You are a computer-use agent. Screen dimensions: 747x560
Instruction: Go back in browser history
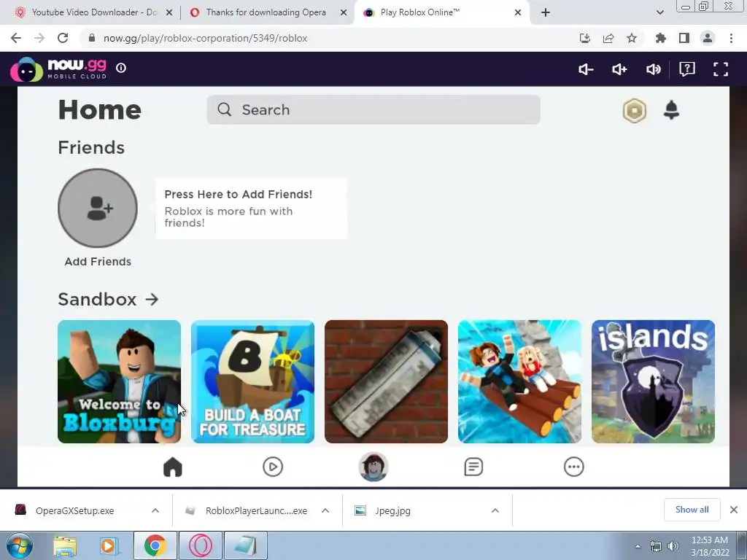tap(16, 38)
